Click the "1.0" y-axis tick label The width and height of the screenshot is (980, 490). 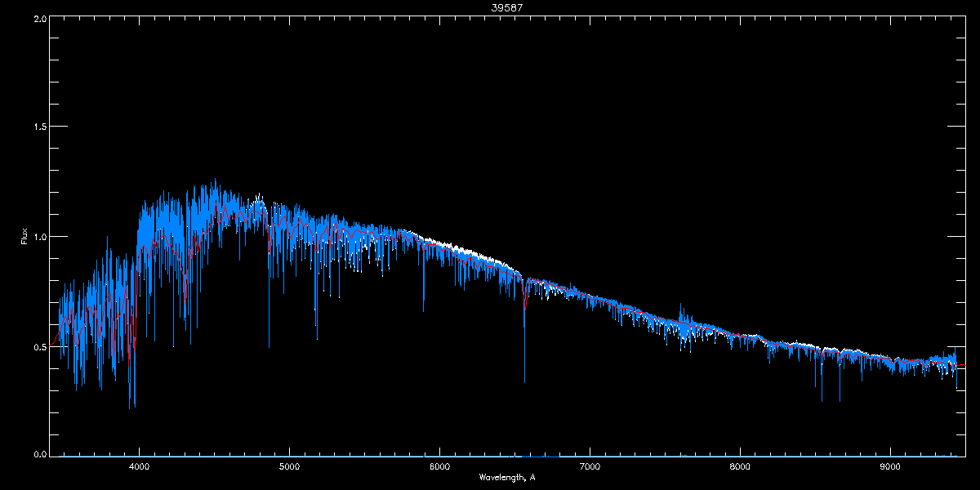click(x=39, y=237)
